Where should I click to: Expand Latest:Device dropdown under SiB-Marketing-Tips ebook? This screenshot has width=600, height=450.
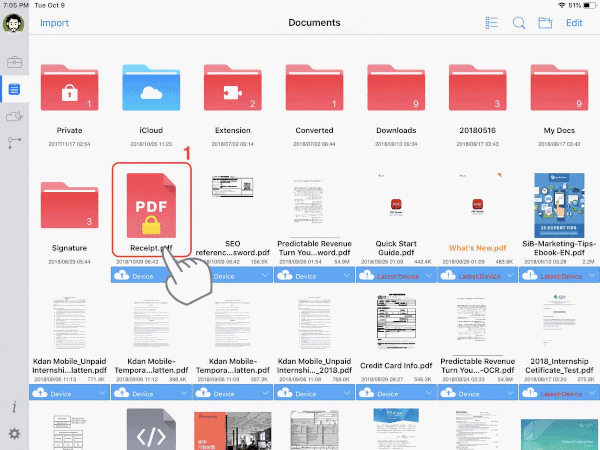(x=592, y=276)
